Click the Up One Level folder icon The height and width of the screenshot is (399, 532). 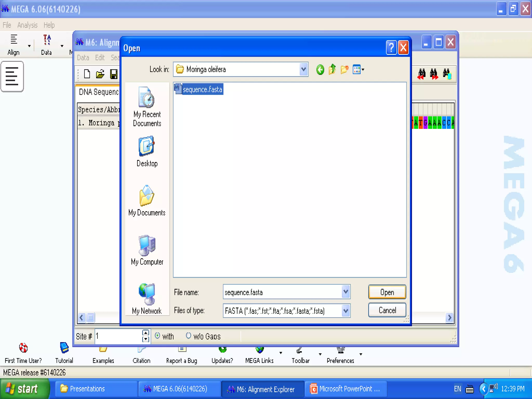pyautogui.click(x=332, y=70)
